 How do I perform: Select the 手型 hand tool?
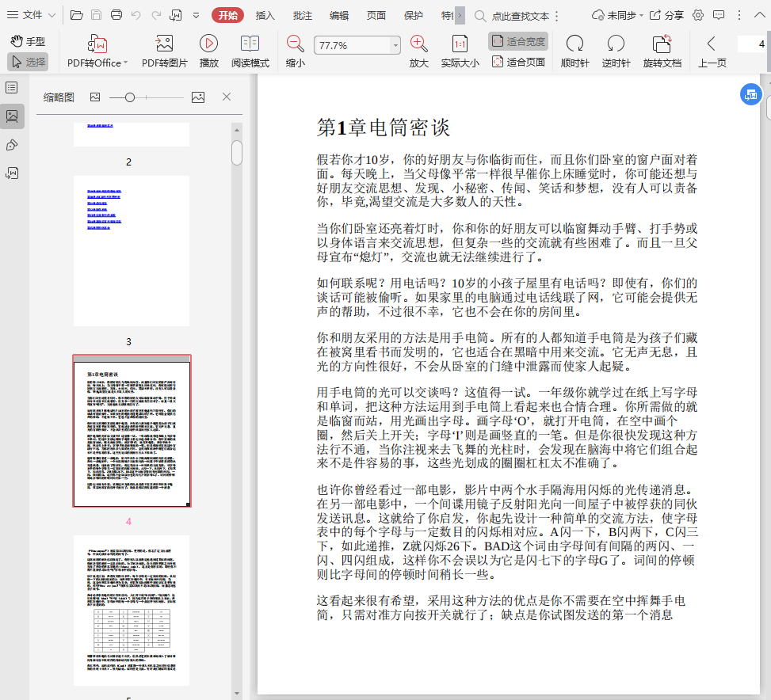point(28,41)
